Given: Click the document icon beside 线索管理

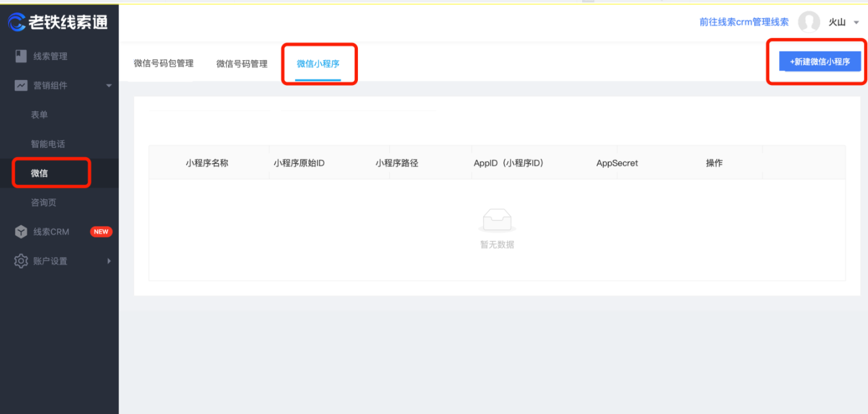Looking at the screenshot, I should [x=21, y=56].
